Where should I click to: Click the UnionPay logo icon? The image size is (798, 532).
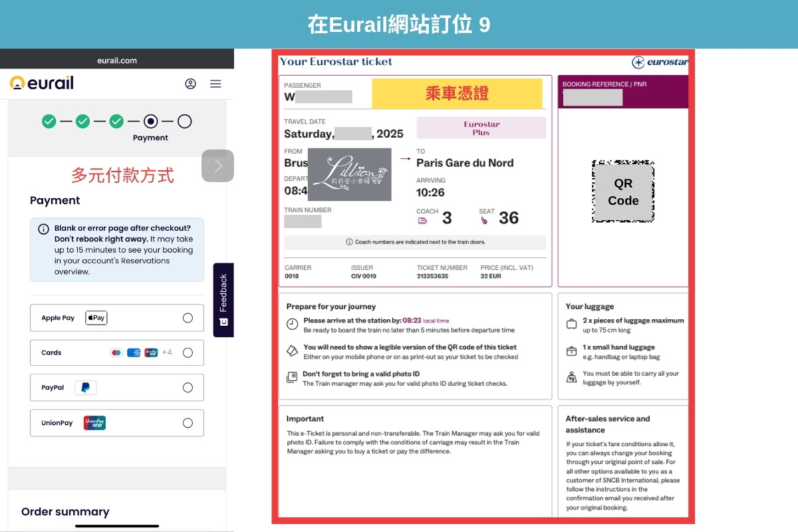[94, 423]
